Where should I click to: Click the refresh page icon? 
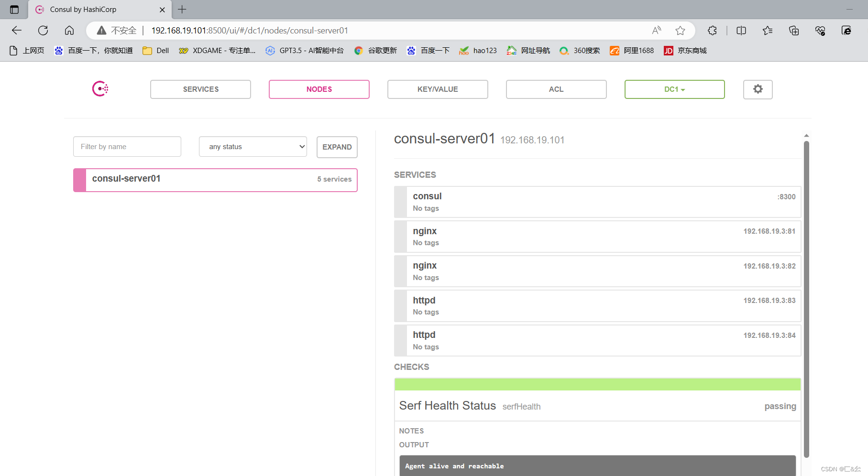pyautogui.click(x=43, y=30)
